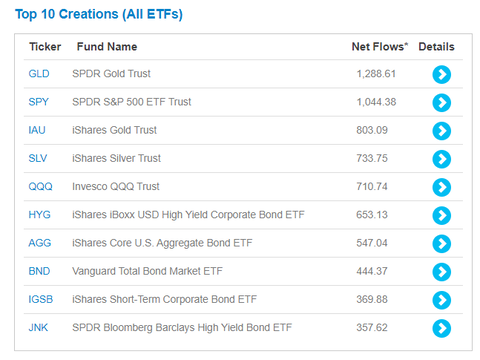Open details arrow for Invesco QQQ Trust
Screen dimensions: 480x360
pos(442,187)
